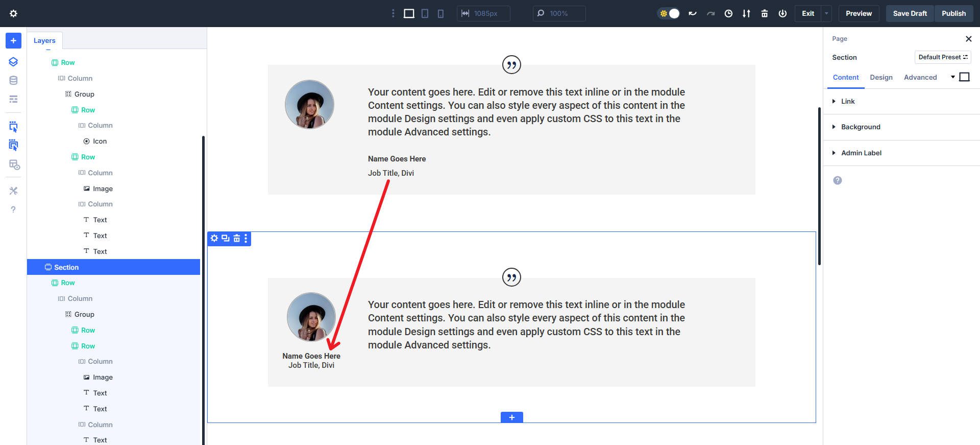Image resolution: width=980 pixels, height=445 pixels.
Task: Click the Save Draft button
Action: pos(910,13)
